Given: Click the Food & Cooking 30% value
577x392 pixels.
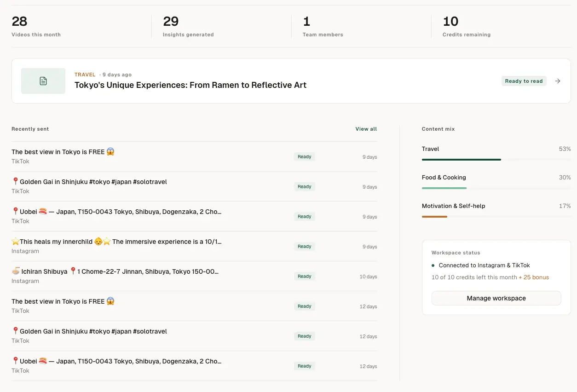Looking at the screenshot, I should 565,178.
